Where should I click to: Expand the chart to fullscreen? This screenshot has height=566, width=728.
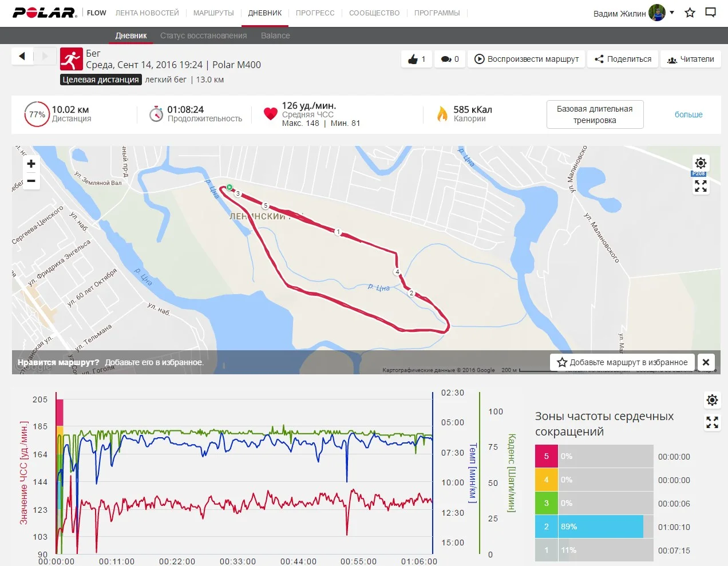[712, 422]
